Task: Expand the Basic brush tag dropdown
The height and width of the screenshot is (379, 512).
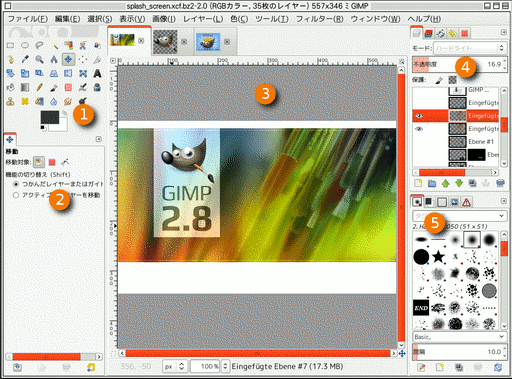Action: (460, 337)
